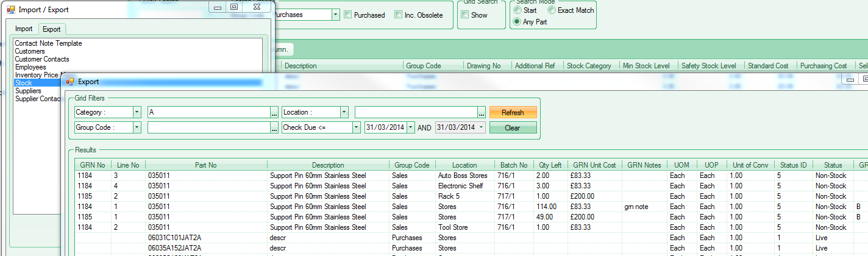Click the Export window title icon

[70, 81]
